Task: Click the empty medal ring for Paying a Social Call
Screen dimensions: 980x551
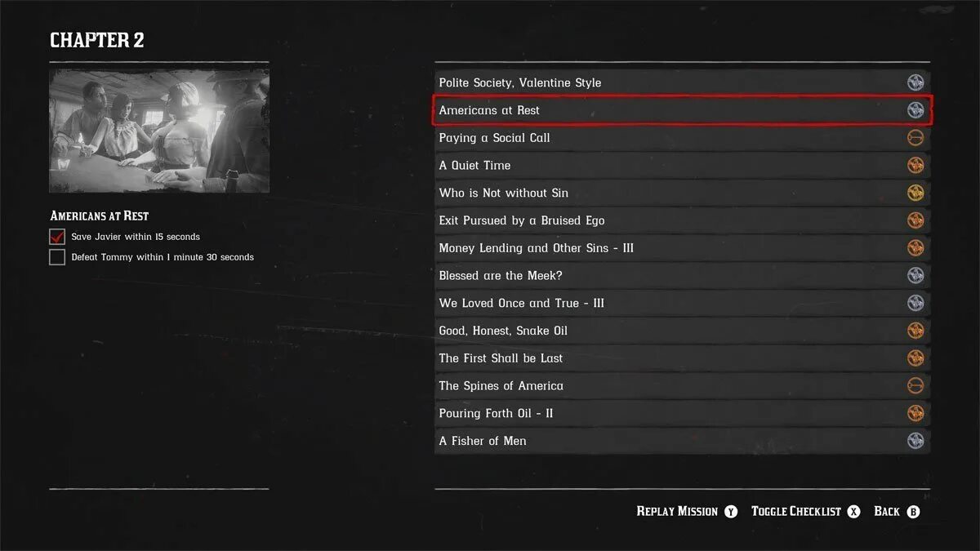Action: [915, 138]
